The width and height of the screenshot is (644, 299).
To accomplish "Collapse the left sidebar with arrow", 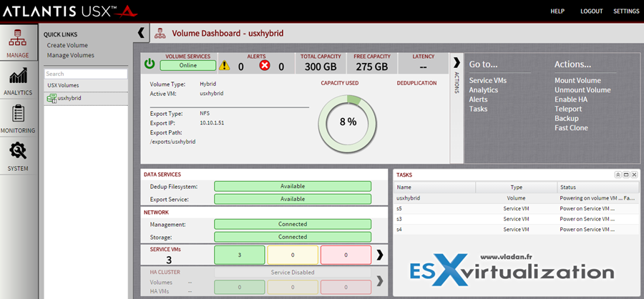I will [x=141, y=33].
